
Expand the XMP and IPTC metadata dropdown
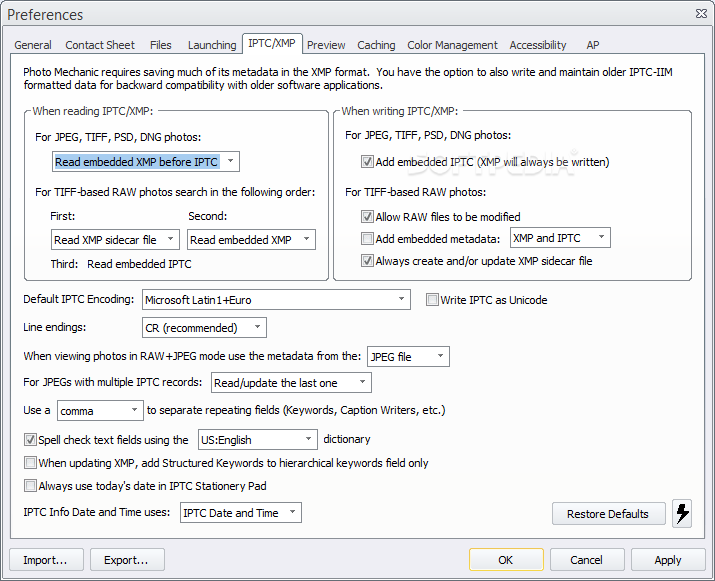pyautogui.click(x=560, y=238)
